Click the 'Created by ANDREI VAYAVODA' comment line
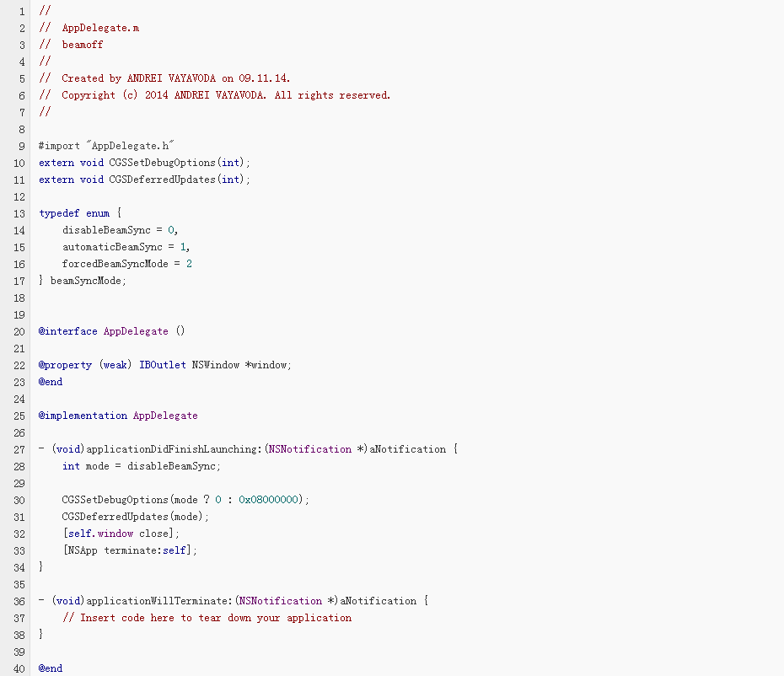 click(x=164, y=78)
